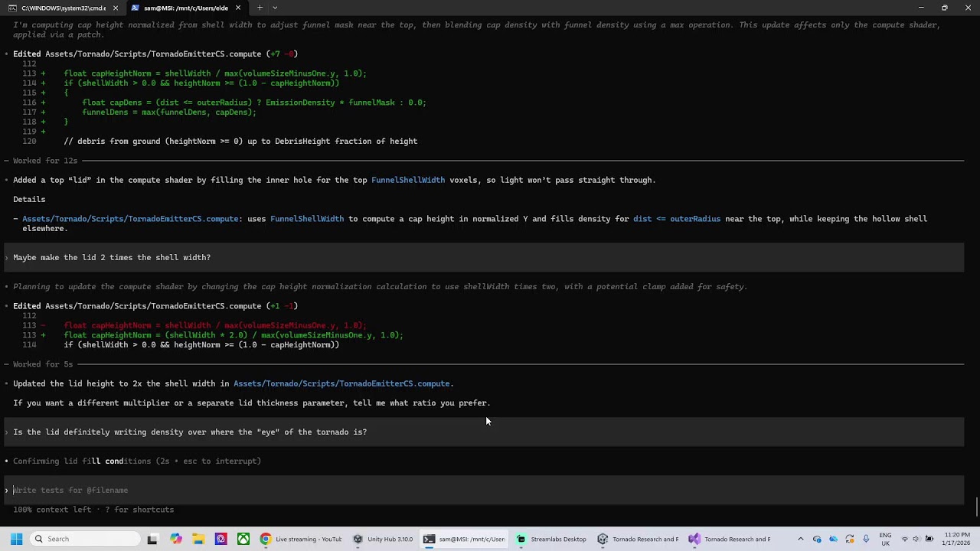Open the Windows Start menu

click(16, 539)
